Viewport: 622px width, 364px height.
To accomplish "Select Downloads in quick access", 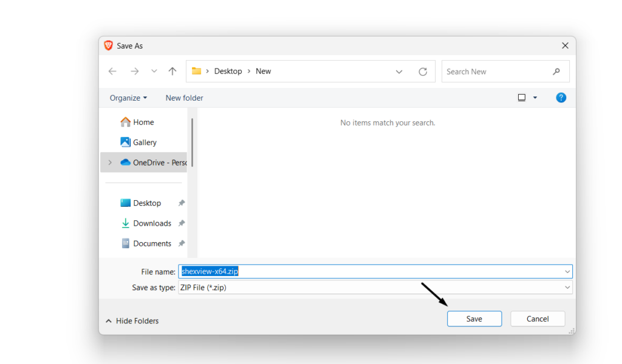I will (x=152, y=223).
